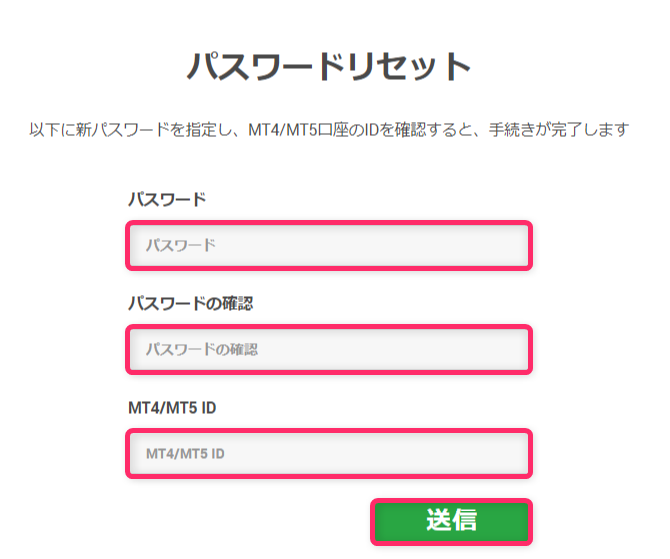The image size is (670, 559).
Task: Click the パスワード label above the first field
Action: coord(167,200)
